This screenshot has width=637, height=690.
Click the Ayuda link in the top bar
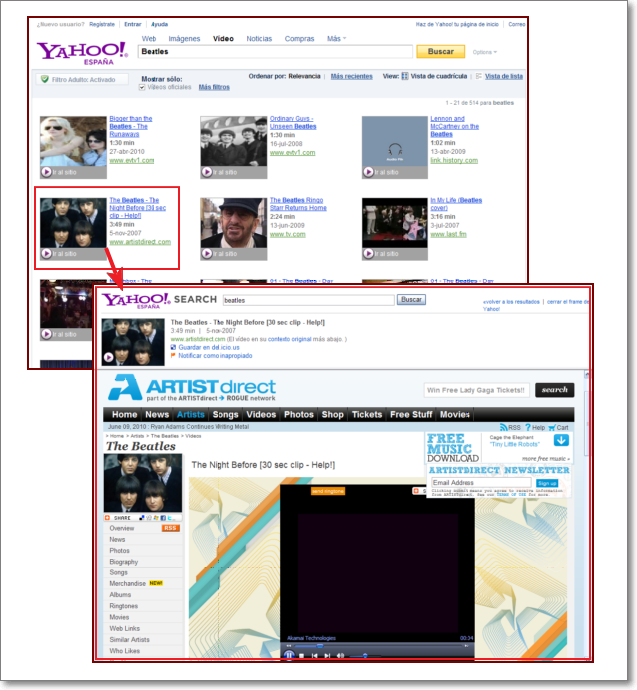click(159, 24)
